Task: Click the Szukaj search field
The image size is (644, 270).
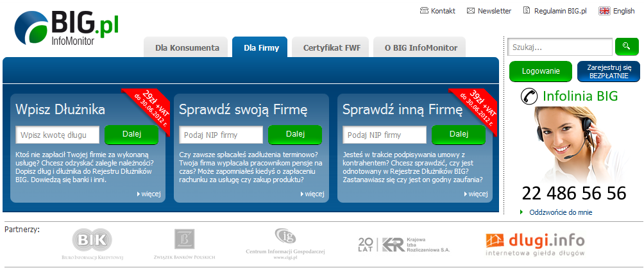Action: [x=560, y=47]
